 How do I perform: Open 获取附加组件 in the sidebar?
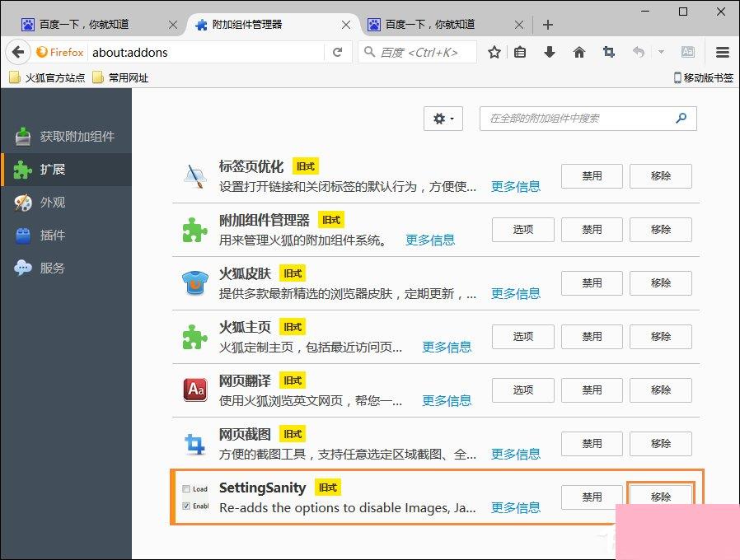tap(66, 137)
